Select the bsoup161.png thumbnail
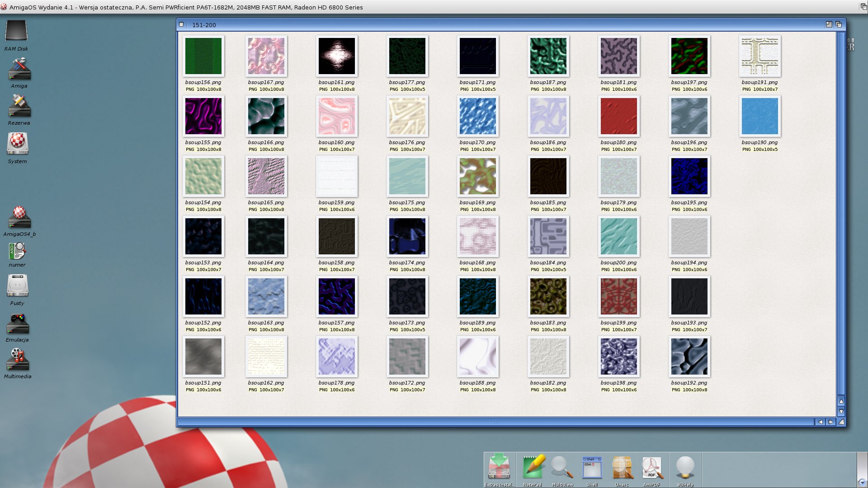The width and height of the screenshot is (868, 488). click(x=337, y=56)
